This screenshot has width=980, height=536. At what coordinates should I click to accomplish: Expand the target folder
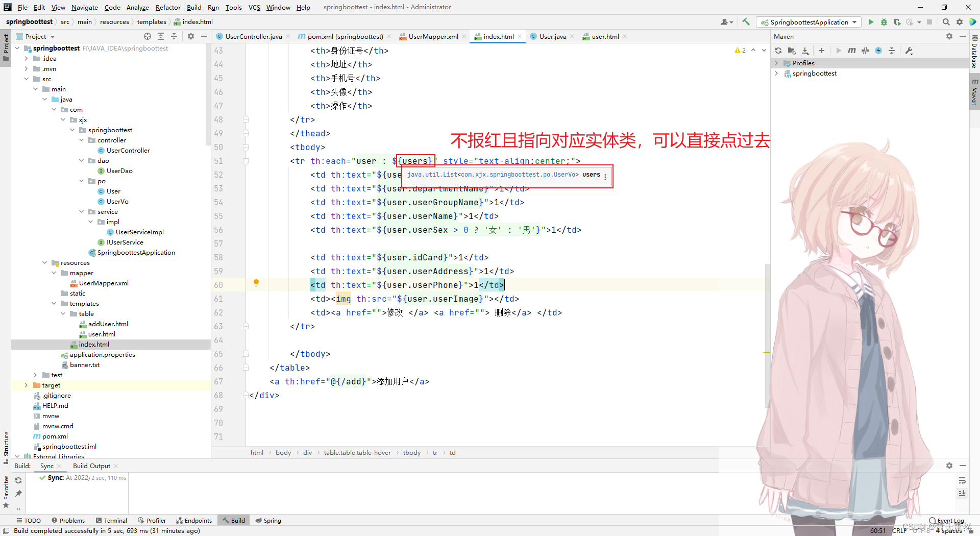click(26, 385)
